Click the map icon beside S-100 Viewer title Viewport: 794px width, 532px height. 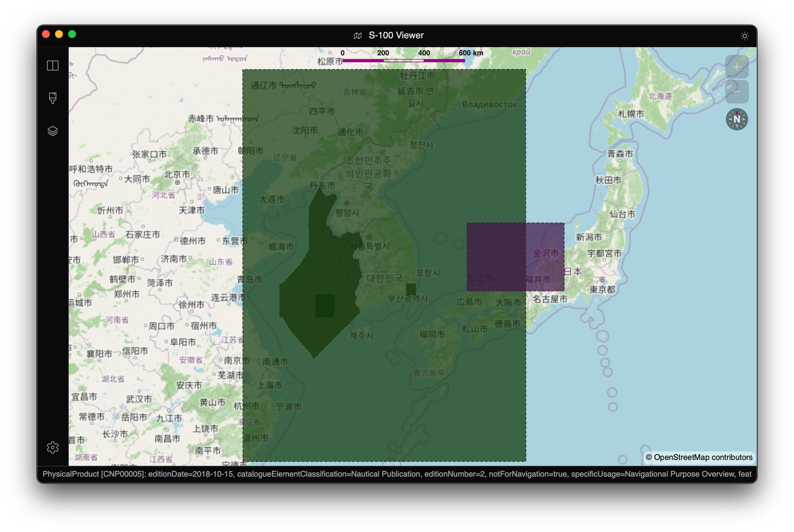tap(358, 36)
